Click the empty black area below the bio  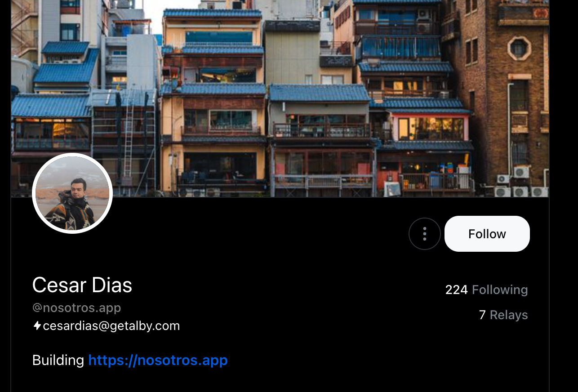click(280, 381)
